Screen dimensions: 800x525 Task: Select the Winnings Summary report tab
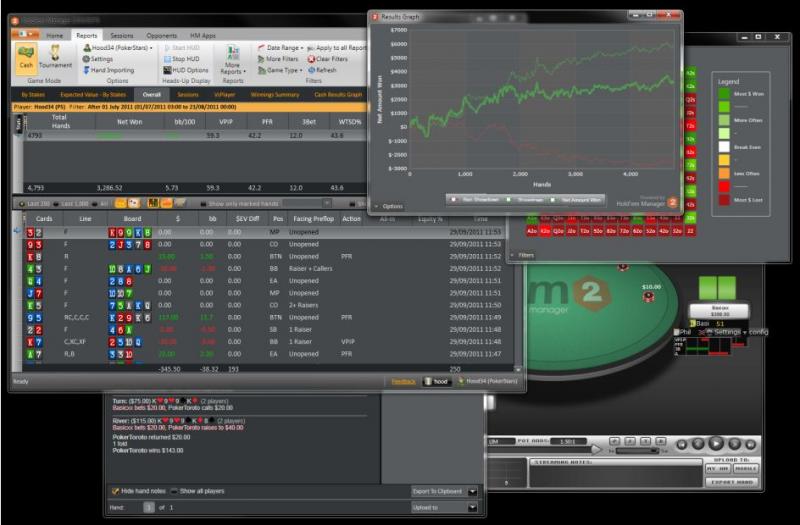(274, 95)
